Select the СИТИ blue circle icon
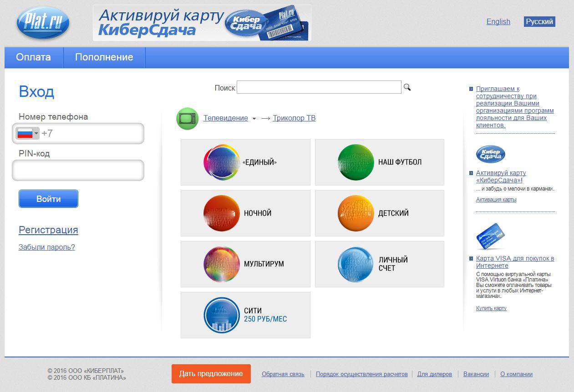This screenshot has width=574, height=392. tap(222, 315)
